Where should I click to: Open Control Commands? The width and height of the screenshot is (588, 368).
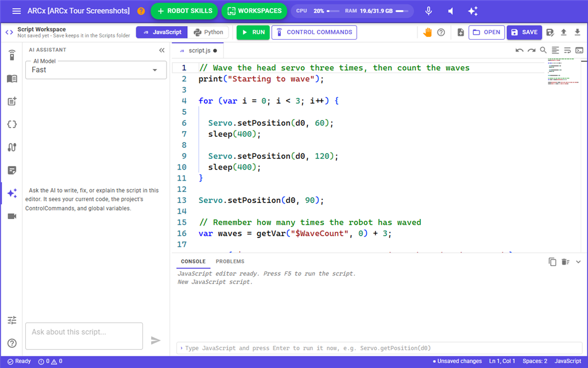(x=314, y=32)
